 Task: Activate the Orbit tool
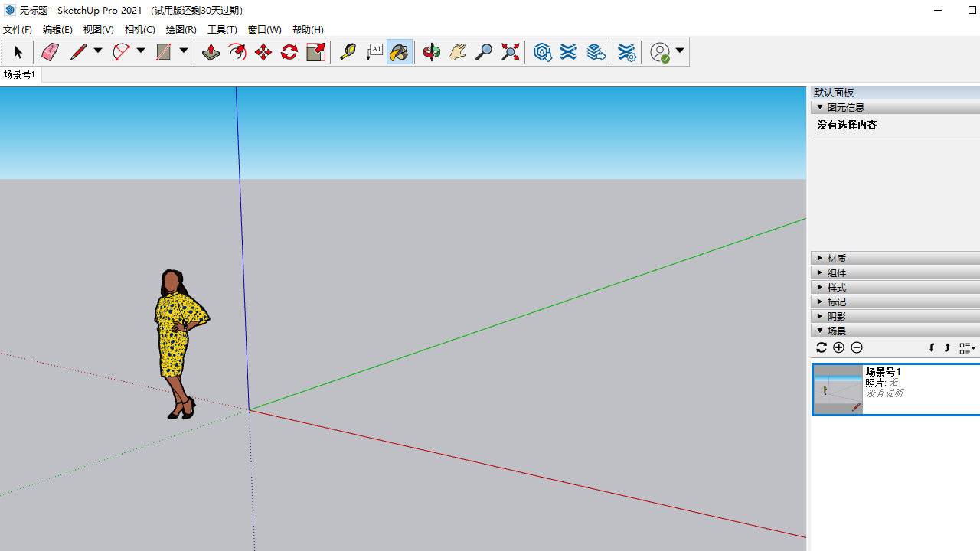pyautogui.click(x=431, y=51)
